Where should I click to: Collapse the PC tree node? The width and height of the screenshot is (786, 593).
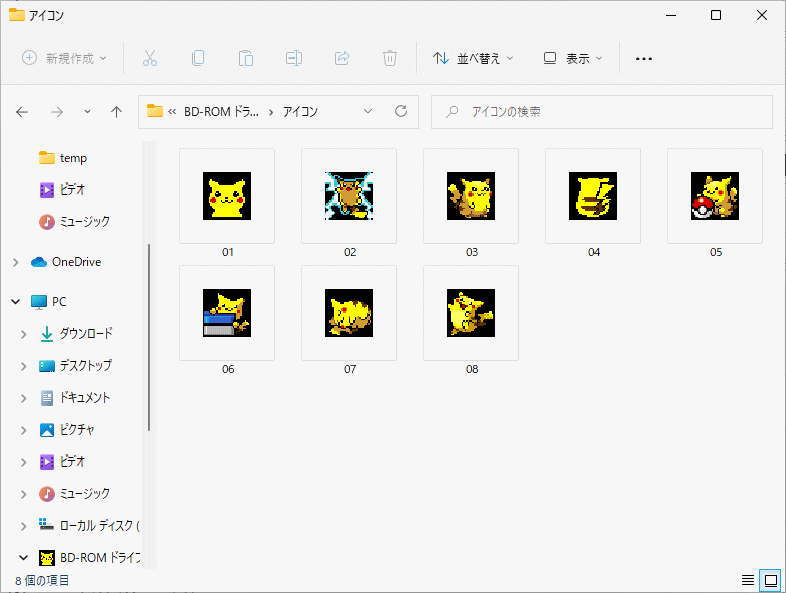[x=16, y=302]
